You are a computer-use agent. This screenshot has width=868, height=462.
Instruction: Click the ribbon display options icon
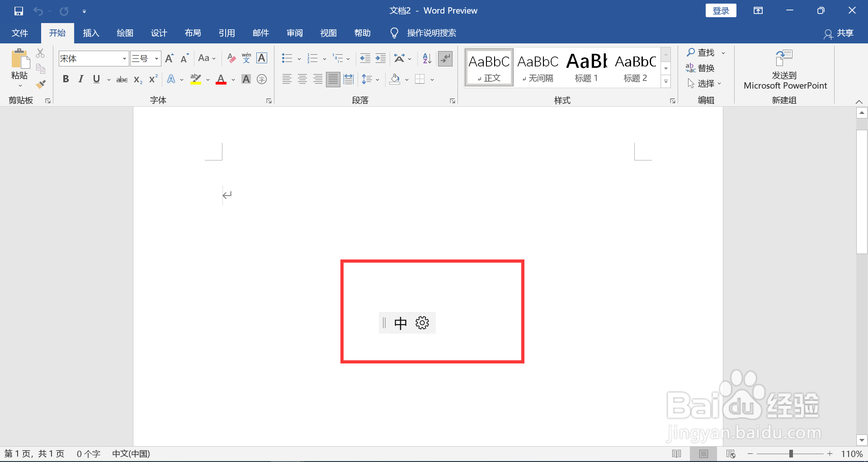tap(758, 11)
